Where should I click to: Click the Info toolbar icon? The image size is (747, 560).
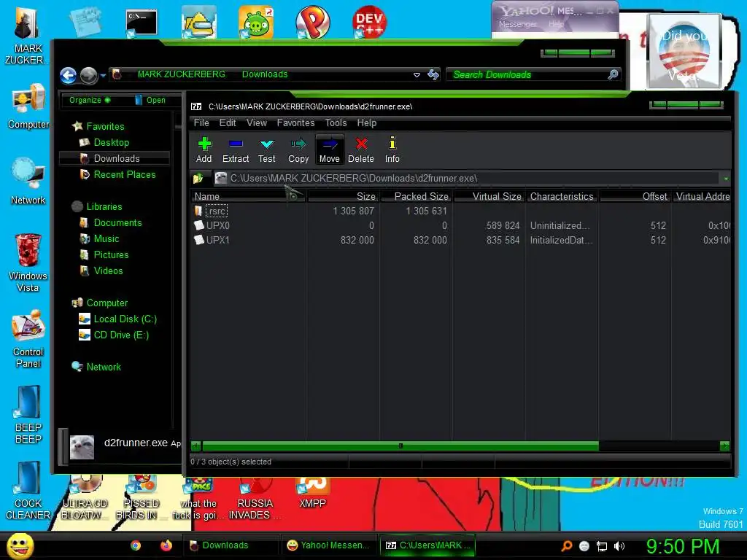click(x=392, y=150)
